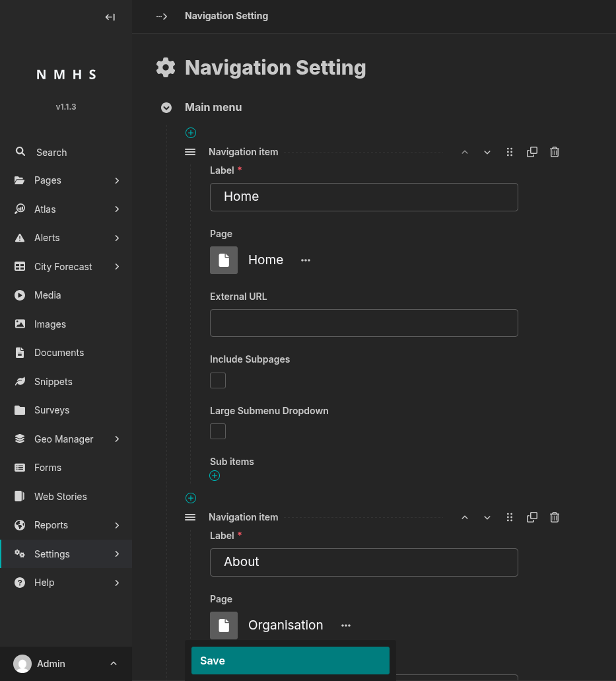Grab drag handle of About navigation item
The width and height of the screenshot is (616, 681).
pos(510,517)
